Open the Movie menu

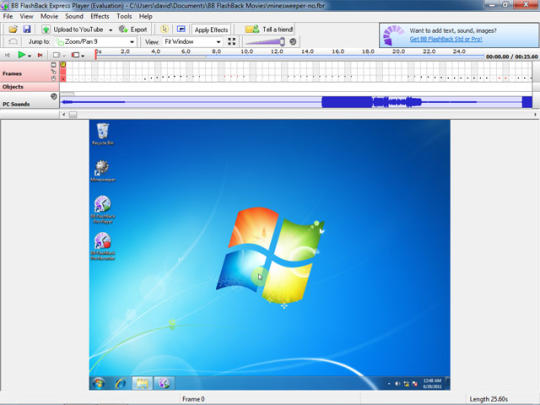49,17
